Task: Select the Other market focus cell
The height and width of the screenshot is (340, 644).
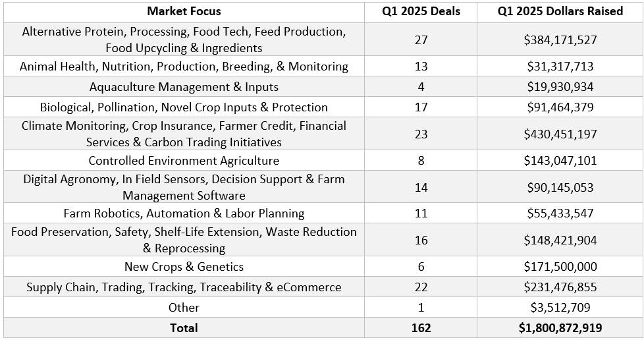Action: click(x=184, y=307)
